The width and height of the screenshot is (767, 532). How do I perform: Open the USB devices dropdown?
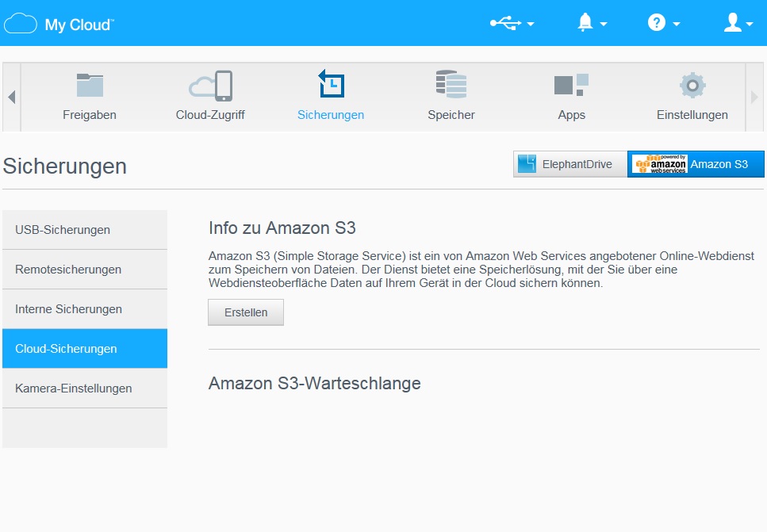click(512, 23)
